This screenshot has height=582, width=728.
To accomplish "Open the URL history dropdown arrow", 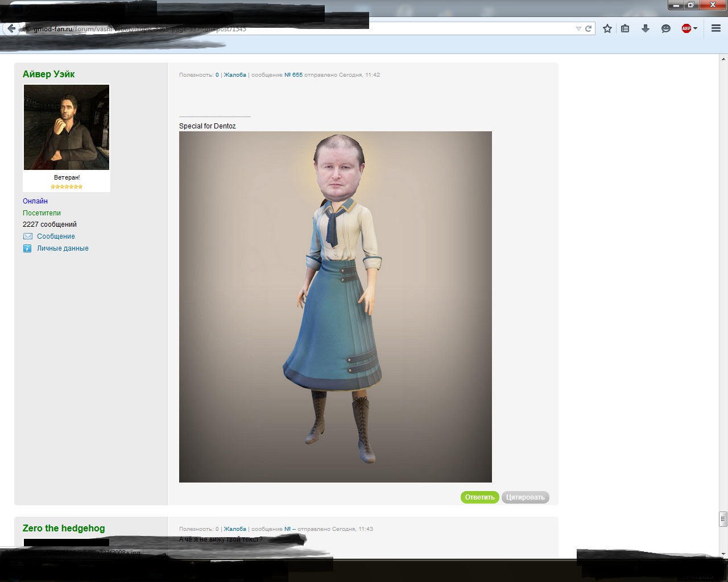I will point(578,28).
